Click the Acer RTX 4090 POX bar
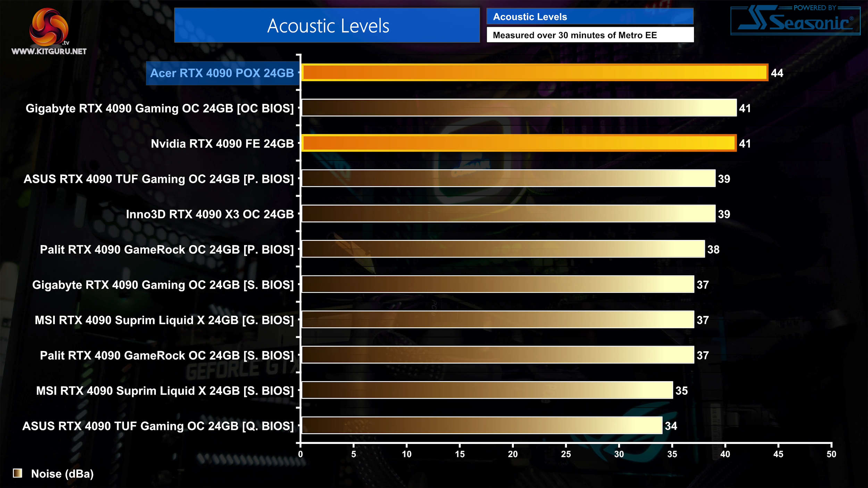 click(x=535, y=73)
